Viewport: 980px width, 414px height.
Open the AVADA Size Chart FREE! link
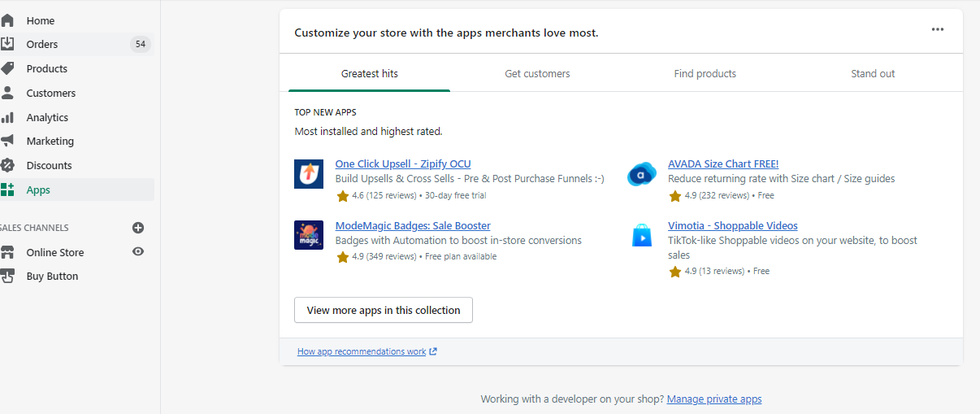point(723,163)
